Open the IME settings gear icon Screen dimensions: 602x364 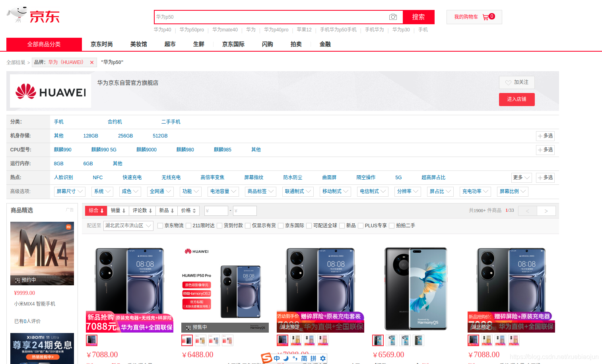323,358
